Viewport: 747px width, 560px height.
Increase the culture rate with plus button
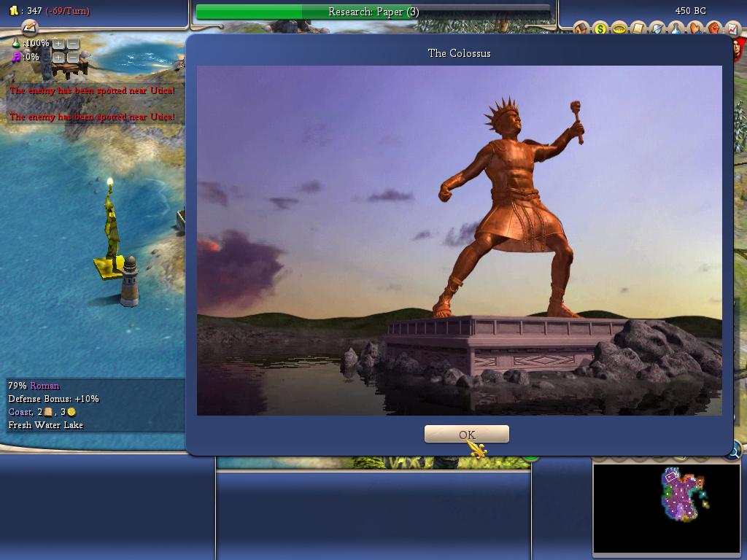58,58
